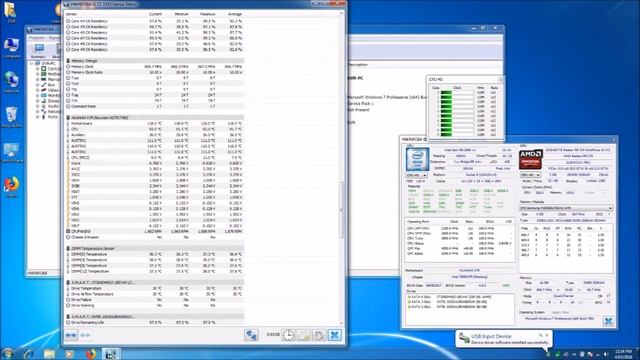This screenshot has height=360, width=640.
Task: Select the Drive Temperature sensor row
Action: (155, 288)
